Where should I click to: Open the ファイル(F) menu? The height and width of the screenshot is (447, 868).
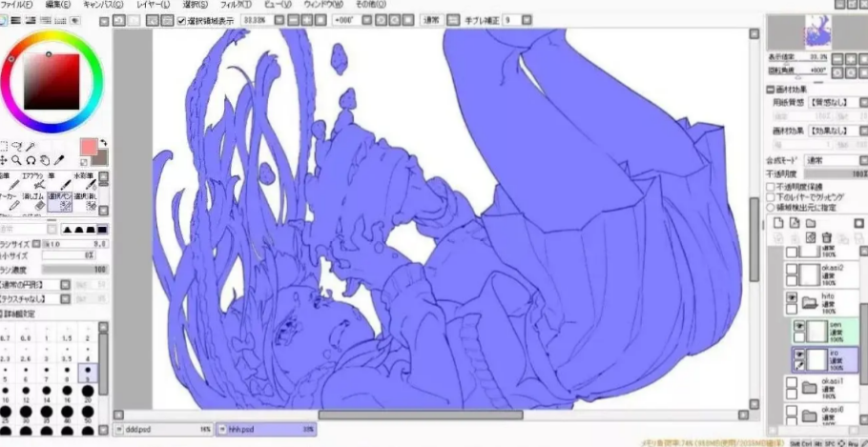[x=16, y=5]
